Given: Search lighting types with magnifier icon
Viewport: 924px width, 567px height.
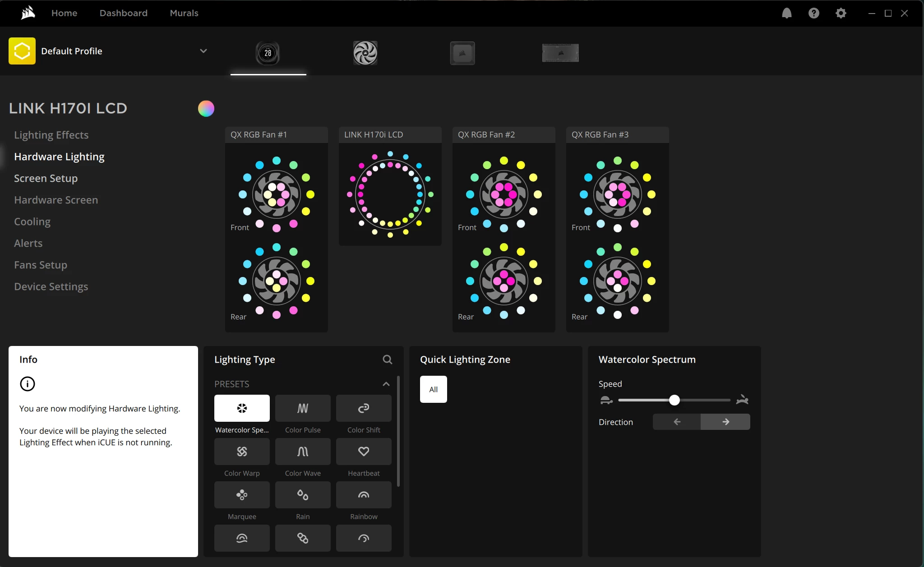Looking at the screenshot, I should click(387, 360).
